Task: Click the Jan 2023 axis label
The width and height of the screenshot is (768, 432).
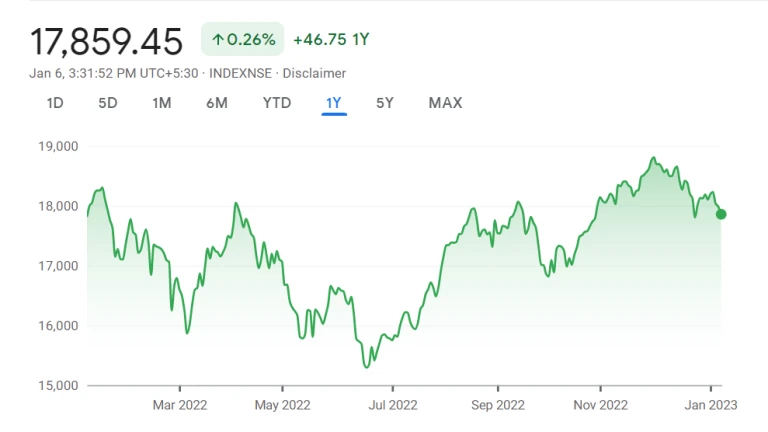Action: click(711, 405)
